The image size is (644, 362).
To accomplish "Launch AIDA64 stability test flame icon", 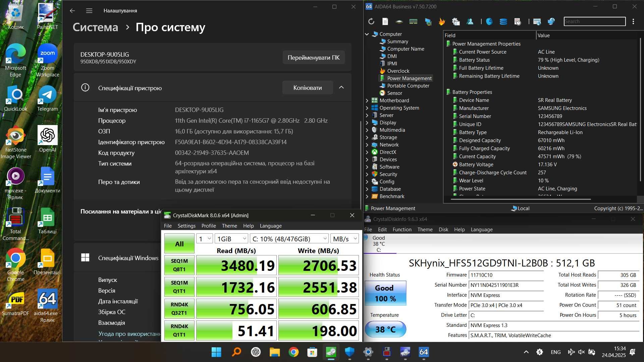I will pos(442,21).
